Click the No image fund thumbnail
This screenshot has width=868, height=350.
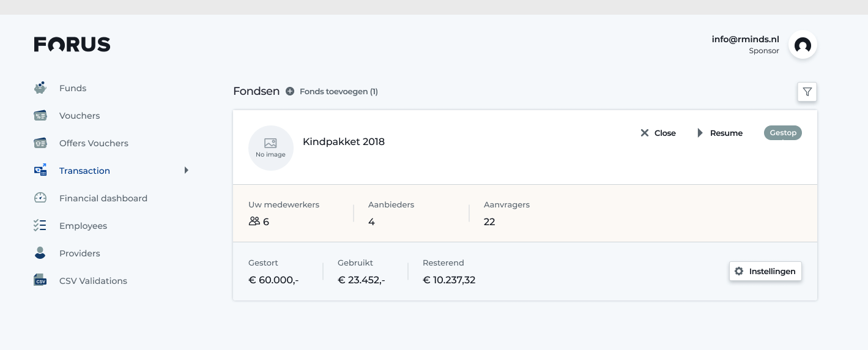(x=270, y=148)
